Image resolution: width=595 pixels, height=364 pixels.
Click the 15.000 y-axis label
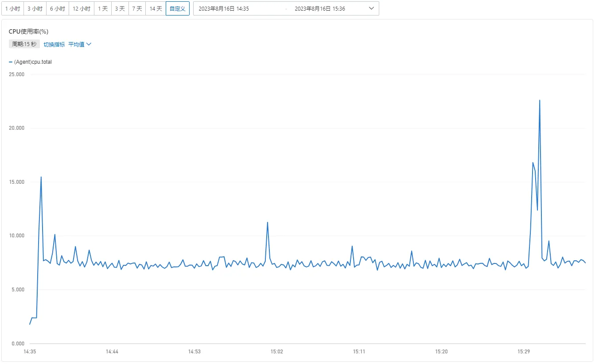click(17, 182)
